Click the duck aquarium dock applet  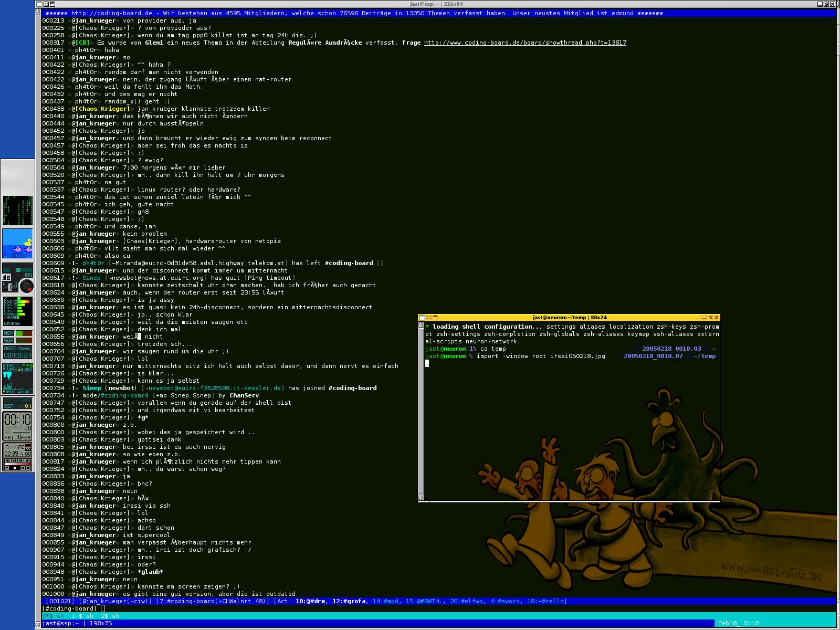click(x=17, y=244)
